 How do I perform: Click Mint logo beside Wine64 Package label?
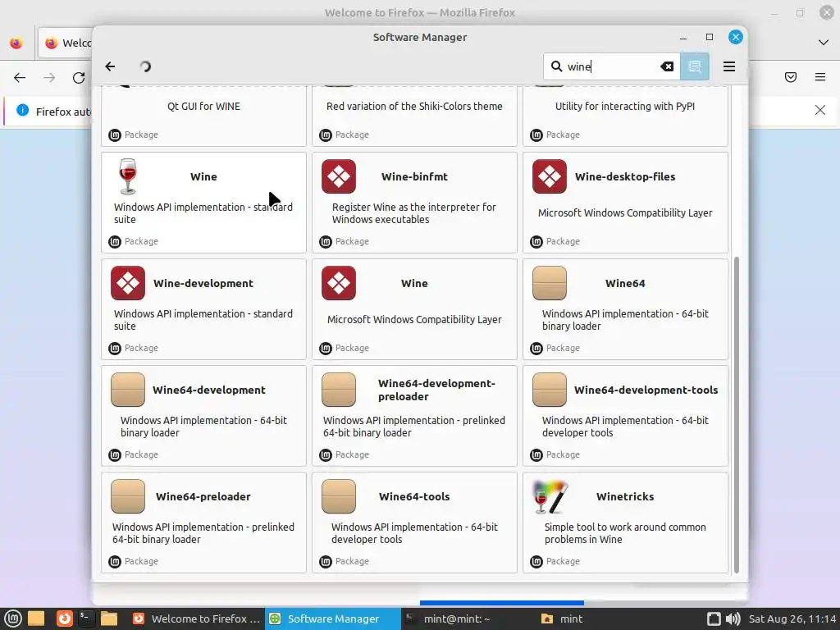click(536, 348)
